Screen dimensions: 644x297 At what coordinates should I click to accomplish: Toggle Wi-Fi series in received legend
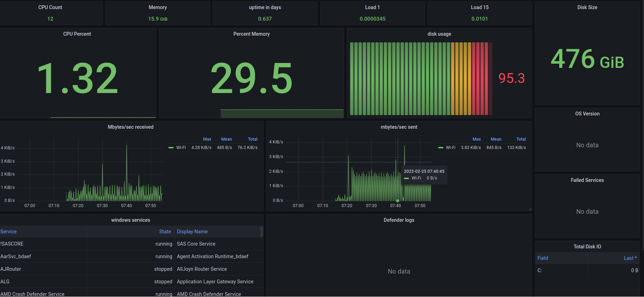tap(181, 148)
